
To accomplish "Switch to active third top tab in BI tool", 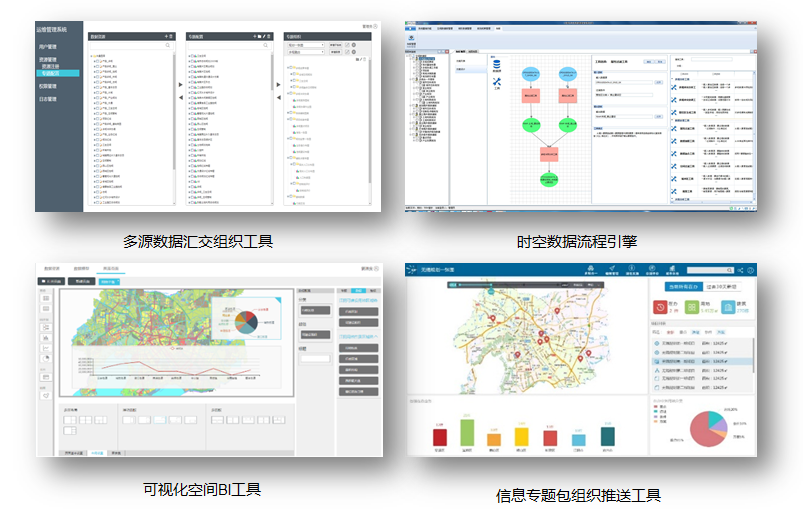I will point(111,268).
